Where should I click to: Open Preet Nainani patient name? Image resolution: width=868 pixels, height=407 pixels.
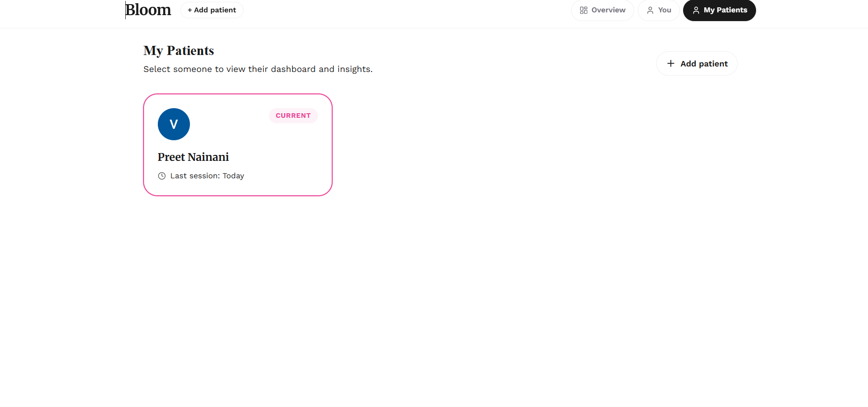tap(193, 157)
